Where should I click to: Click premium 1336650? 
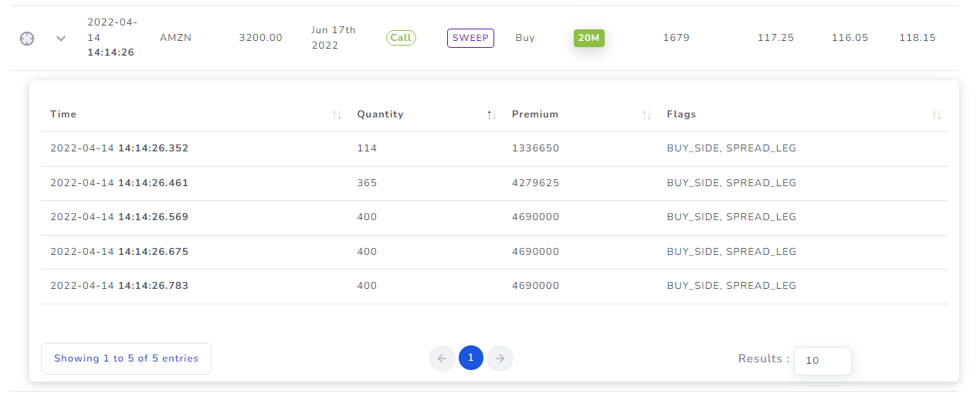pos(535,148)
